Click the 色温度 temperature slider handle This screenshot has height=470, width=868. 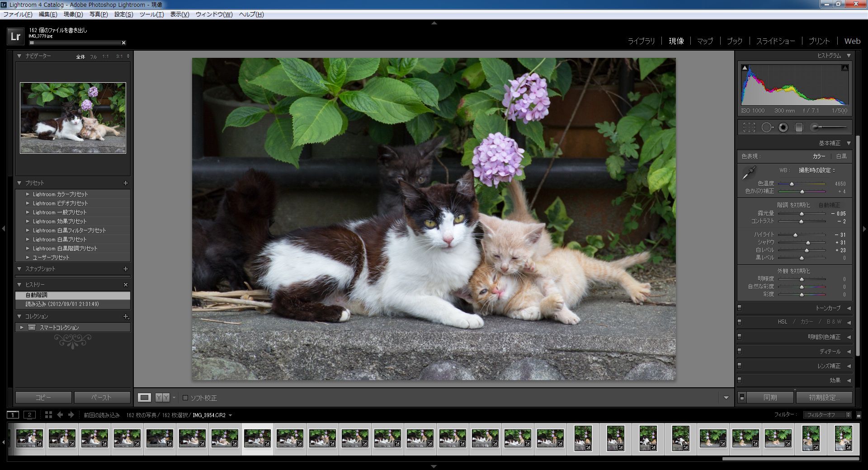point(792,184)
